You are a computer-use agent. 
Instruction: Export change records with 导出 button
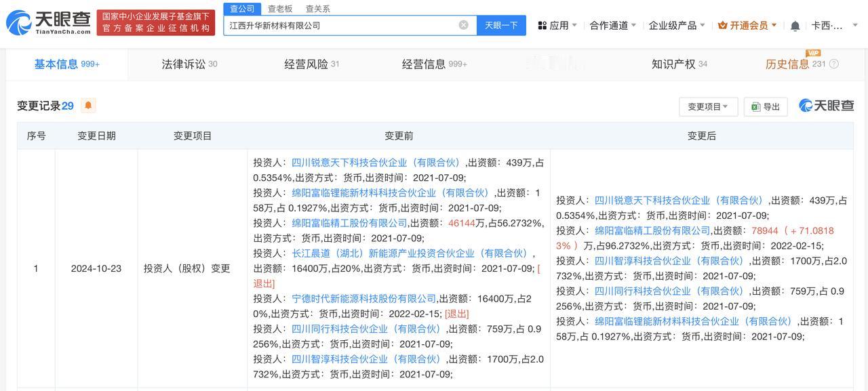[766, 106]
